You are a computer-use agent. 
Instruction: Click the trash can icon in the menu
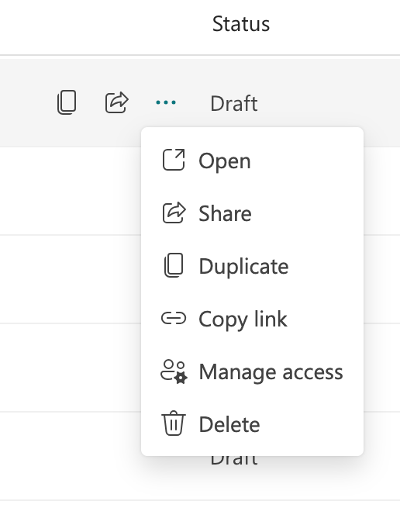(x=174, y=423)
